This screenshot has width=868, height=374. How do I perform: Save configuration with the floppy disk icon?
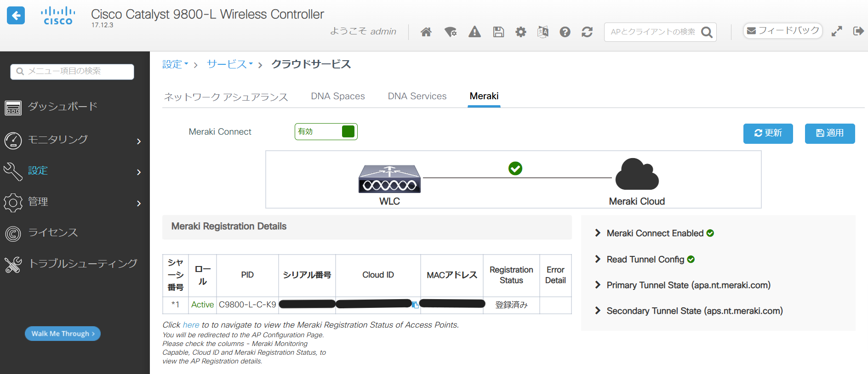pyautogui.click(x=498, y=32)
